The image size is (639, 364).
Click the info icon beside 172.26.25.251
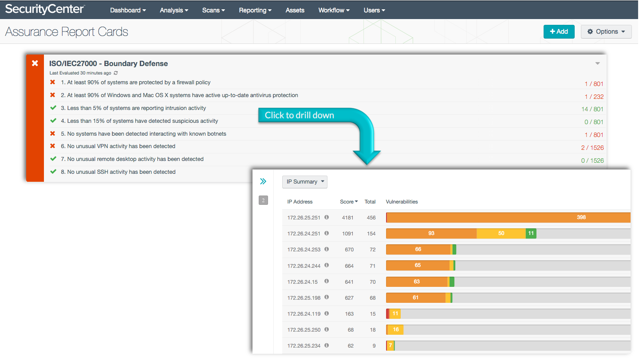pyautogui.click(x=327, y=217)
